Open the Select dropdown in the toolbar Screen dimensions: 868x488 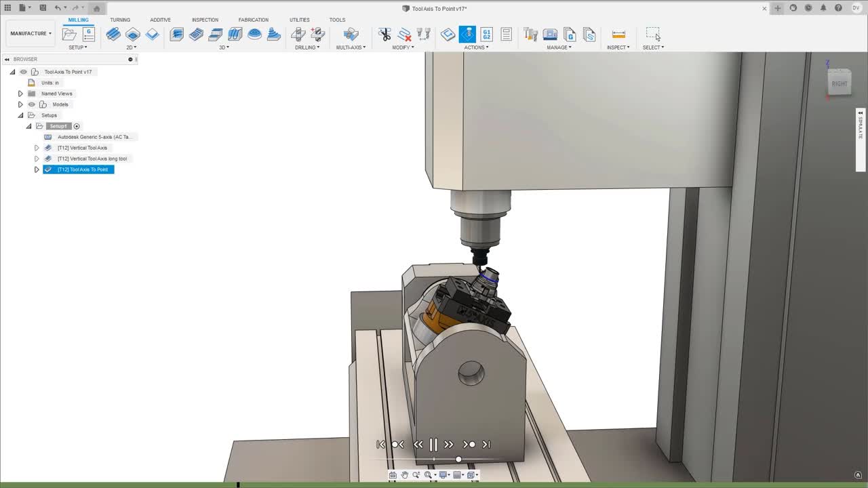click(653, 47)
